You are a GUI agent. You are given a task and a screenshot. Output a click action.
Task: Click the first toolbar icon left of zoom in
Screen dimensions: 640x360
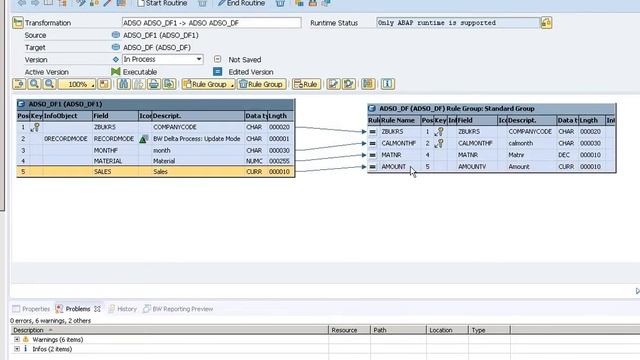[19, 84]
